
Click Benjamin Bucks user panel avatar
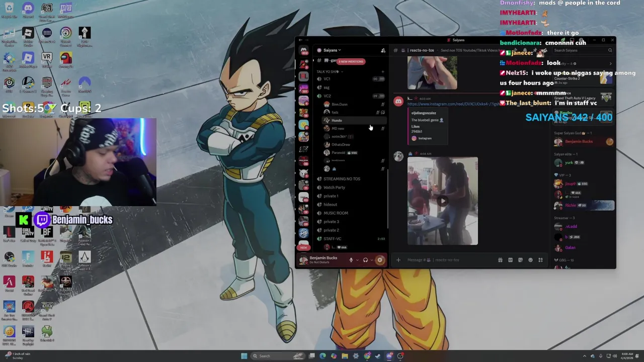click(x=303, y=259)
